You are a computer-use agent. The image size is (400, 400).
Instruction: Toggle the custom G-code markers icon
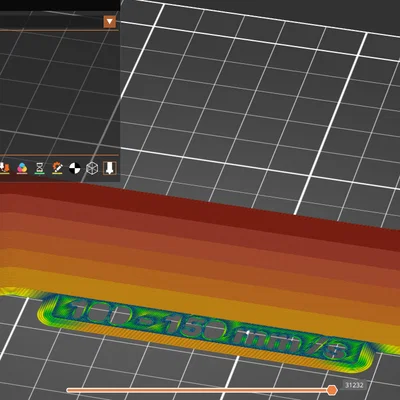[x=57, y=168]
